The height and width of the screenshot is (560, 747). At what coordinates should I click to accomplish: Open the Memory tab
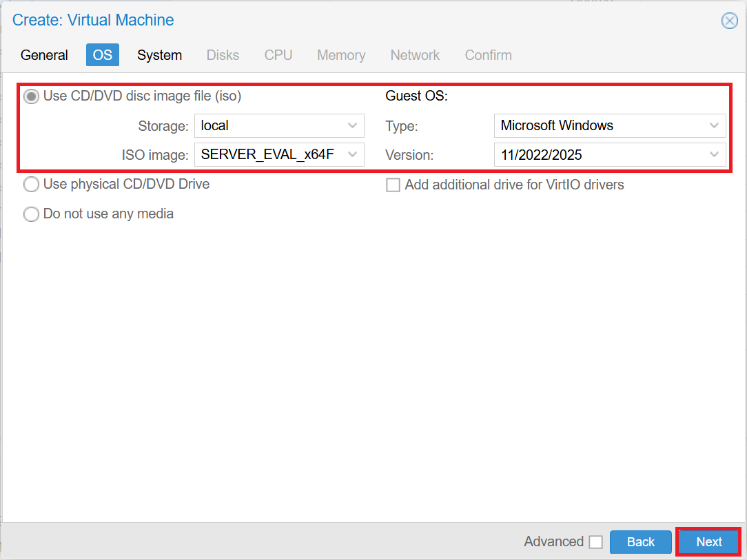[341, 55]
